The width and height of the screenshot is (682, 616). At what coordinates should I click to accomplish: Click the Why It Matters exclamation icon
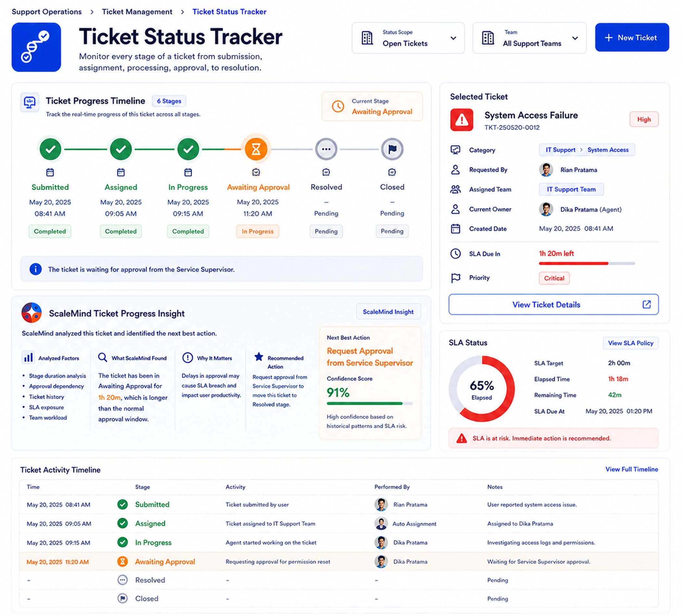187,357
